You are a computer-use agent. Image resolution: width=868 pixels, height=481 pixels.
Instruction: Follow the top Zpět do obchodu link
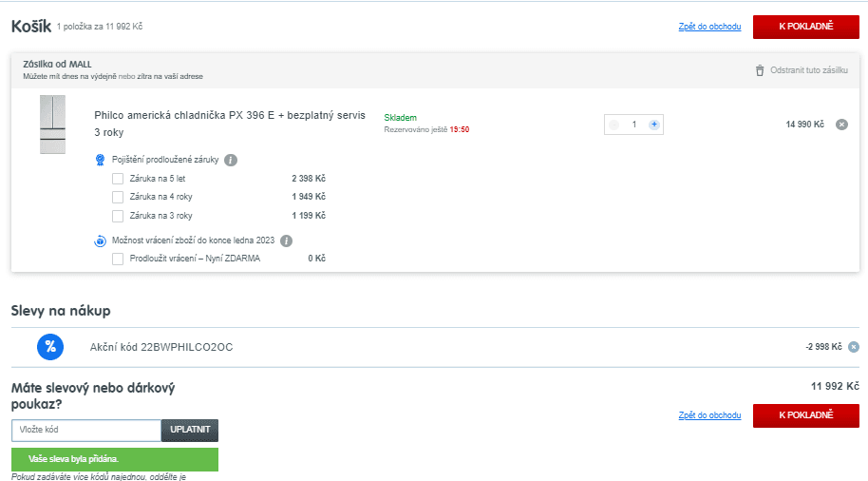pos(709,27)
